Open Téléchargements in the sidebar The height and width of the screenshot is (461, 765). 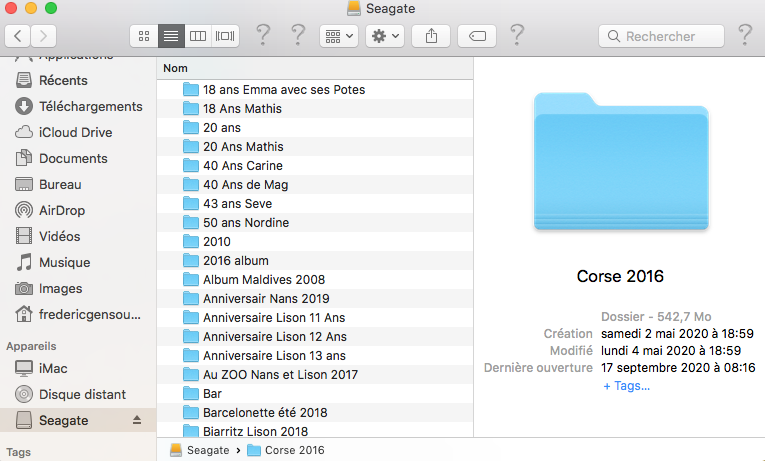(x=90, y=106)
